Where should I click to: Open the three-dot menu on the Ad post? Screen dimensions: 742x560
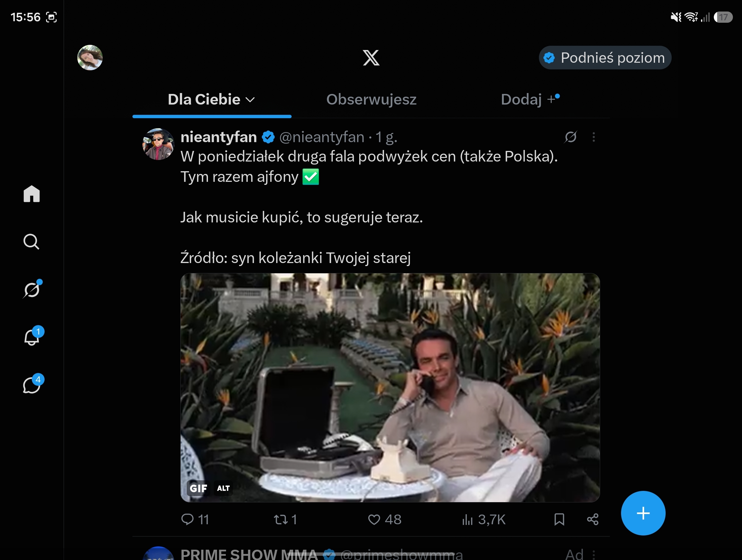click(x=594, y=555)
